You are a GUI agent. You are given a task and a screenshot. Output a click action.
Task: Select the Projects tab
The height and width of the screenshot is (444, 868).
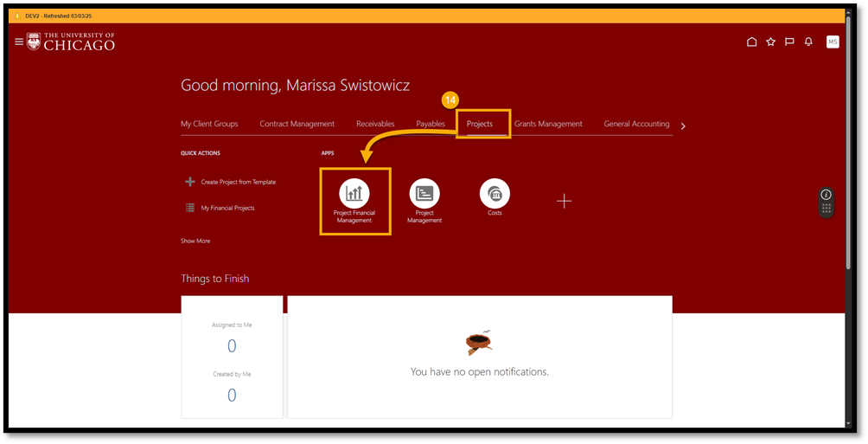coord(480,124)
